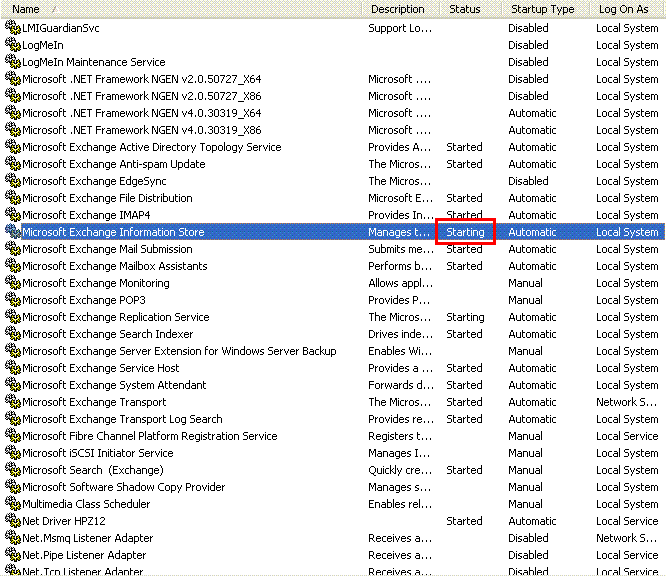Image resolution: width=666 pixels, height=576 pixels.
Task: Click the icon for Microsoft Exchange POP3
Action: pyautogui.click(x=13, y=299)
